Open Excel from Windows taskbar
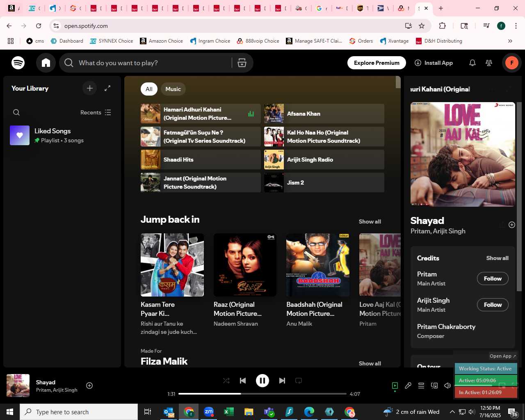 [229, 412]
